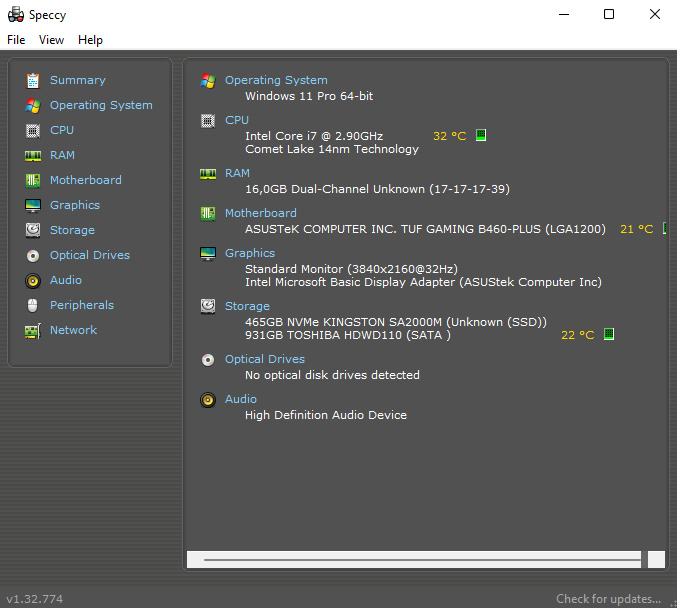Screen dimensions: 699x608
Task: Click the Operating System flag icon in sidebar
Action: tap(33, 106)
